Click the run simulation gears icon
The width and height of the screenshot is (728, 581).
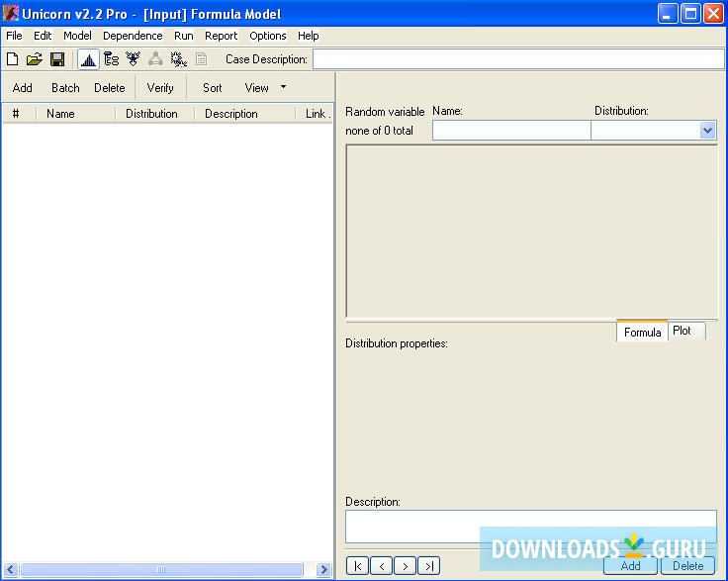point(179,59)
